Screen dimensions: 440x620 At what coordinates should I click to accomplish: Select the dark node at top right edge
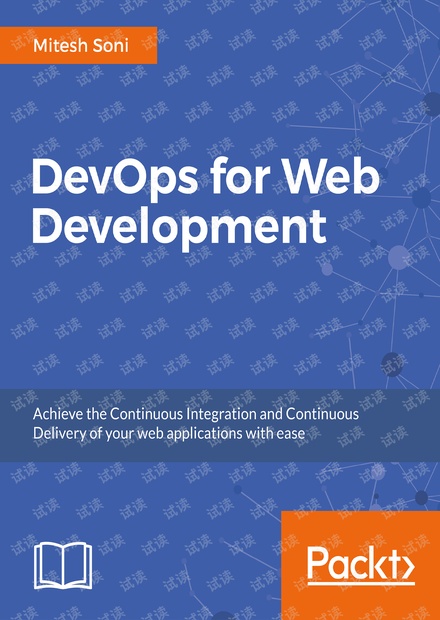click(432, 104)
